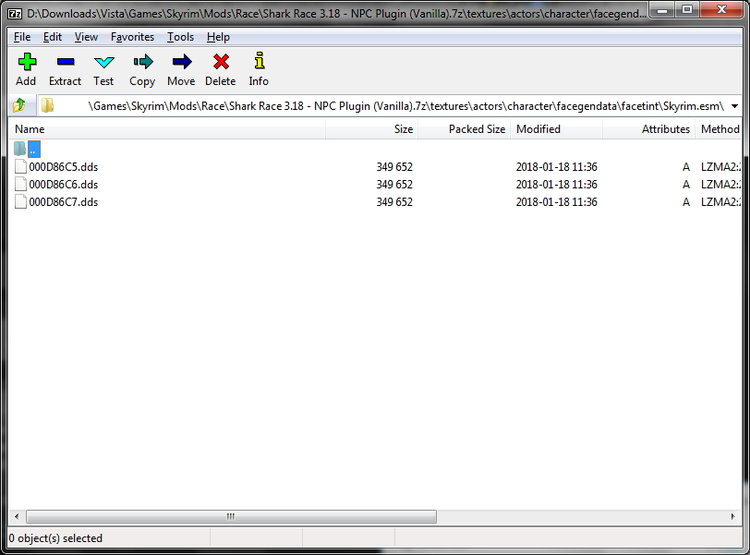
Task: Click attribute A in 000D86C5.dds row
Action: (686, 167)
